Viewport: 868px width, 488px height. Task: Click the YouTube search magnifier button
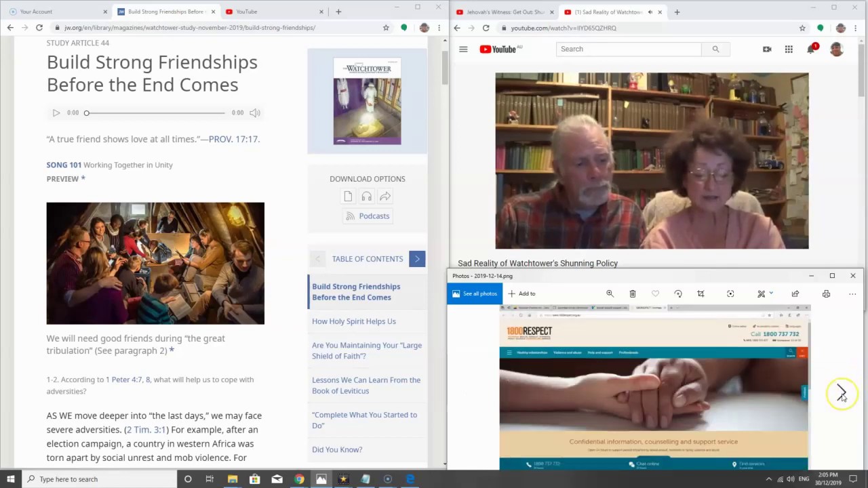coord(715,49)
